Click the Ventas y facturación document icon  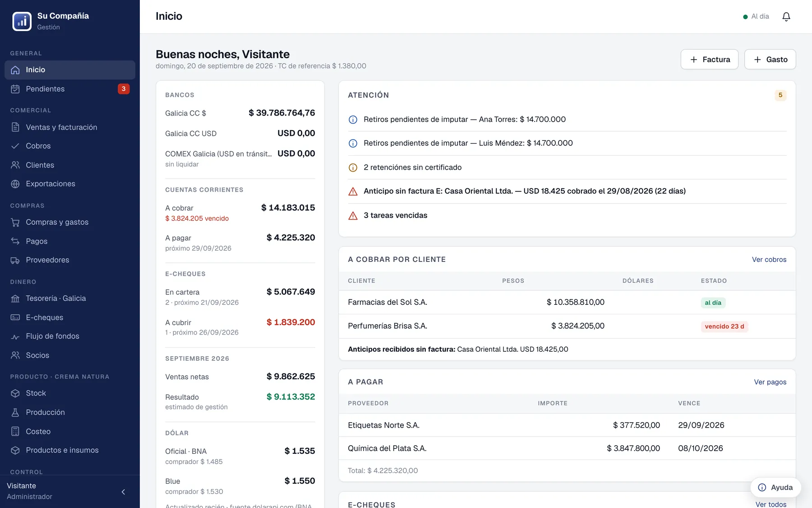[x=15, y=127]
